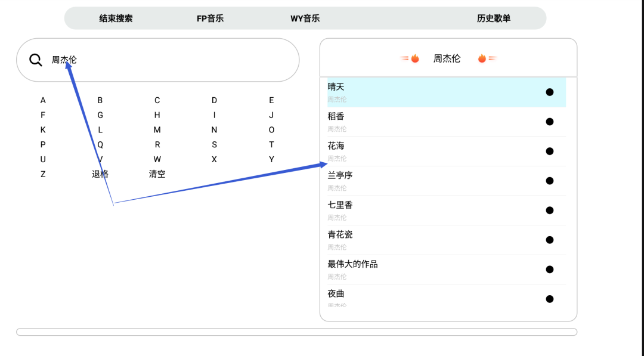Click 周杰伦 title in results header
This screenshot has height=356, width=644.
pyautogui.click(x=447, y=58)
